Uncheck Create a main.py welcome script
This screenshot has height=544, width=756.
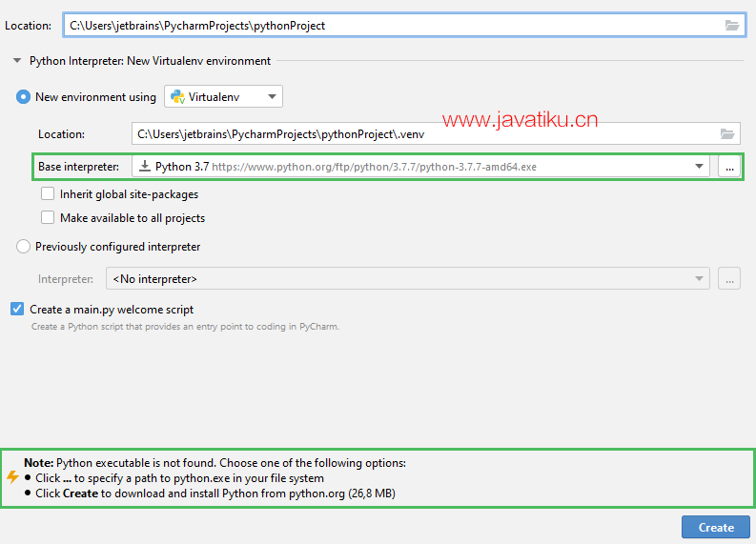17,309
